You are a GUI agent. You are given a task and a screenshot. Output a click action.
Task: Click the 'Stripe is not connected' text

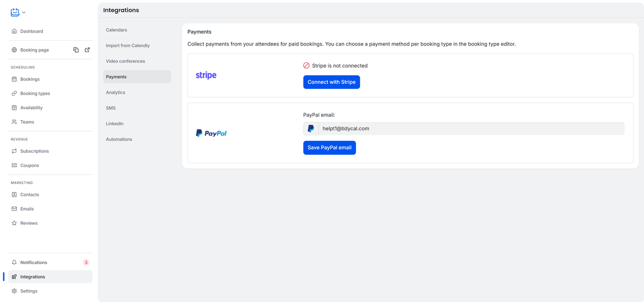coord(340,66)
